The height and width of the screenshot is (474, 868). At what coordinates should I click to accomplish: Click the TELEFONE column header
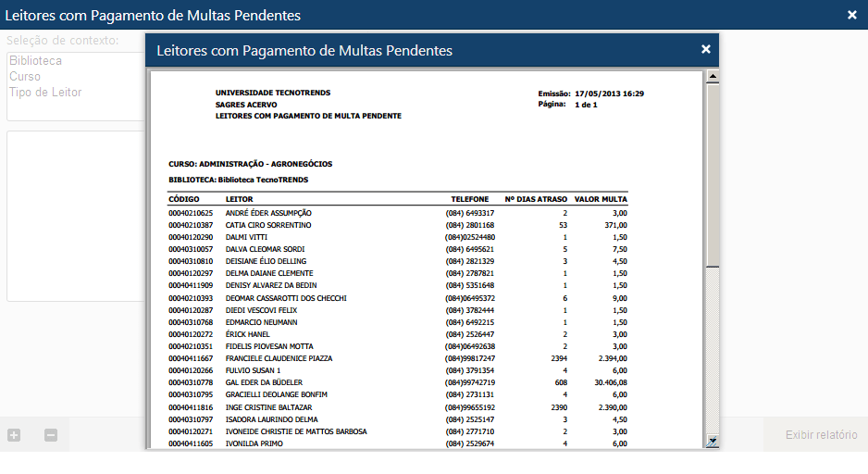click(x=469, y=199)
